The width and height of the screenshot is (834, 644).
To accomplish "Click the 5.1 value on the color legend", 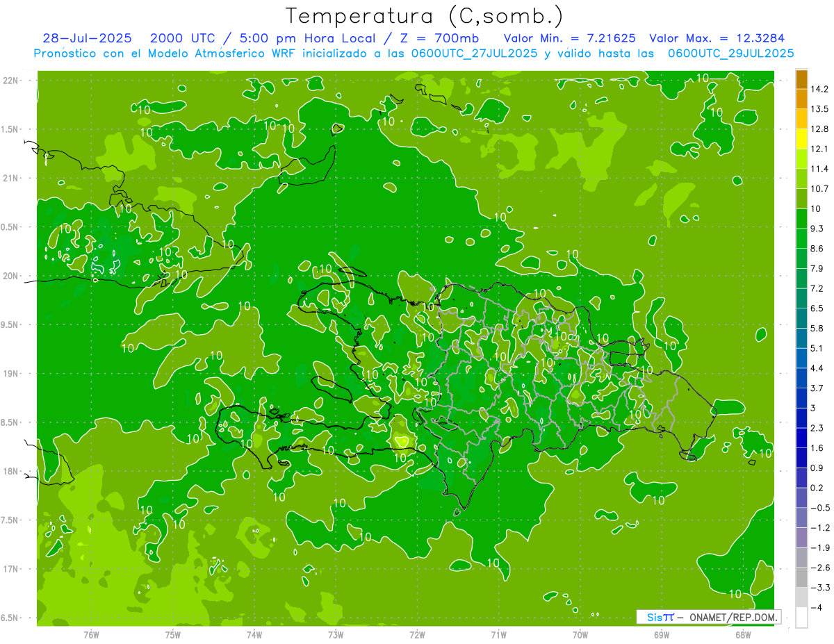I will 817,348.
